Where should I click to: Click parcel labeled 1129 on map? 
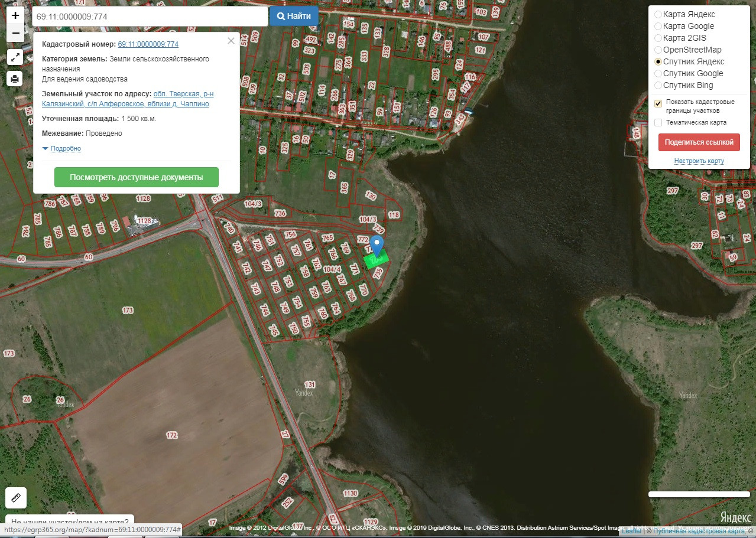click(x=371, y=521)
